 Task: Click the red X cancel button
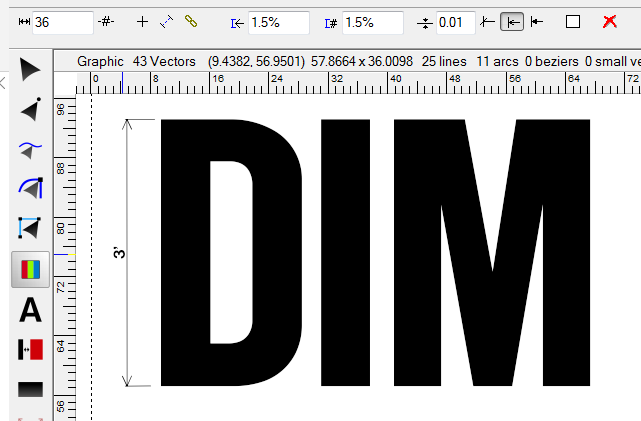click(610, 21)
